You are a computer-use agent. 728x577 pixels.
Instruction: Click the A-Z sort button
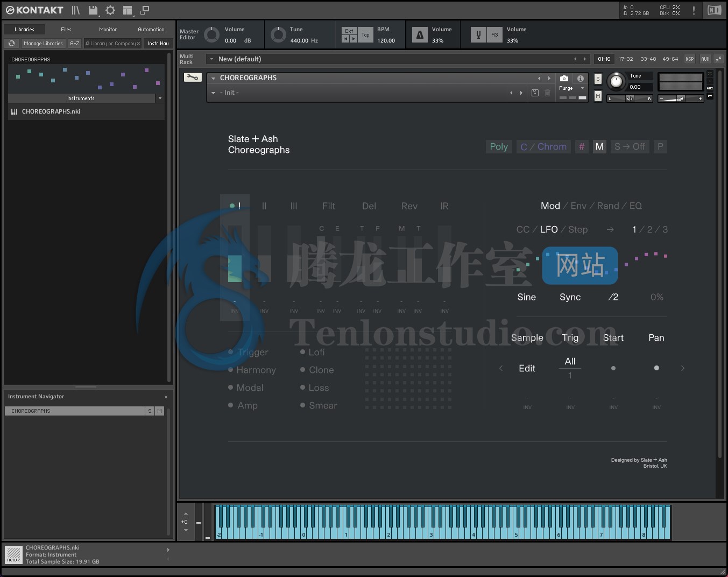(x=75, y=44)
